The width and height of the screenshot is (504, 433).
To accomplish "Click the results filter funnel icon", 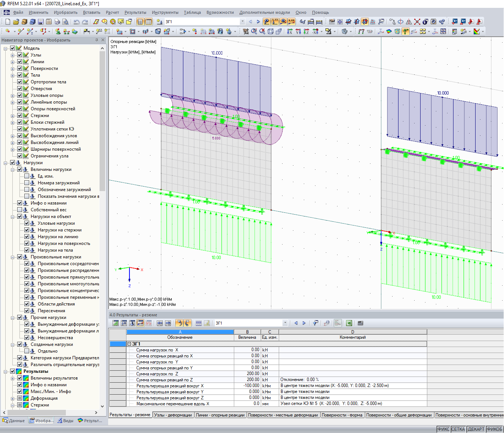I will (x=315, y=323).
